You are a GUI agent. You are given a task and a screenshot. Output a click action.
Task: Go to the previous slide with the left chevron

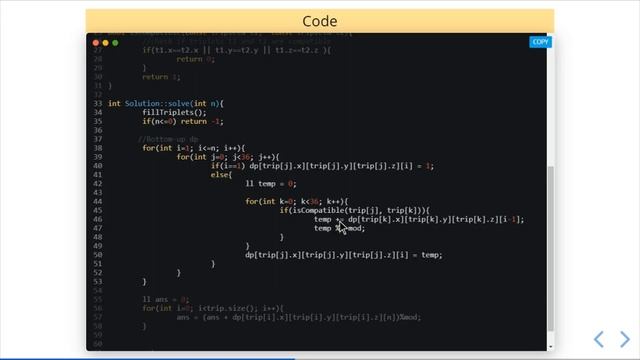(599, 339)
